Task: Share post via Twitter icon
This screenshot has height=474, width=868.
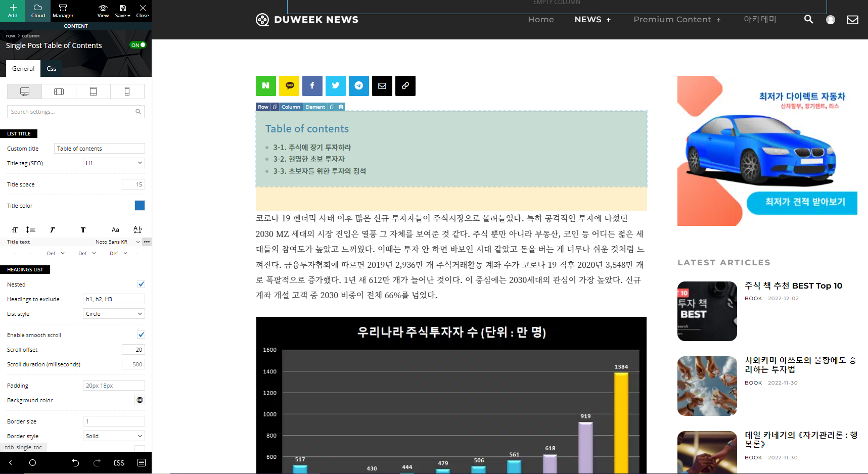Action: pyautogui.click(x=336, y=86)
